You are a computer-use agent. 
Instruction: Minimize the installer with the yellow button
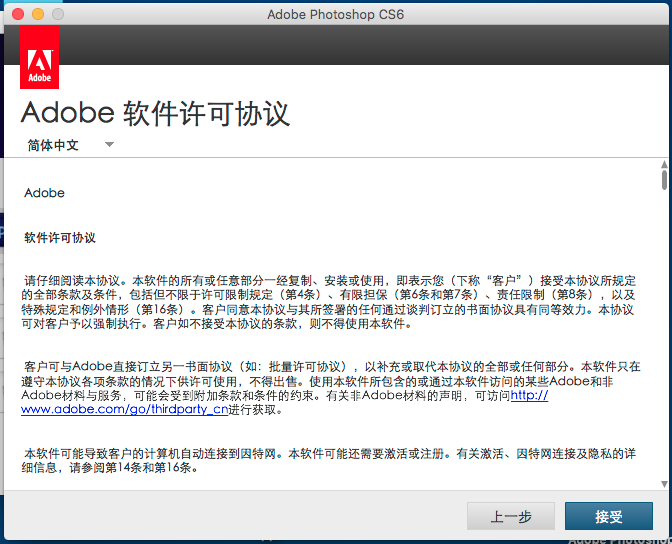point(38,14)
